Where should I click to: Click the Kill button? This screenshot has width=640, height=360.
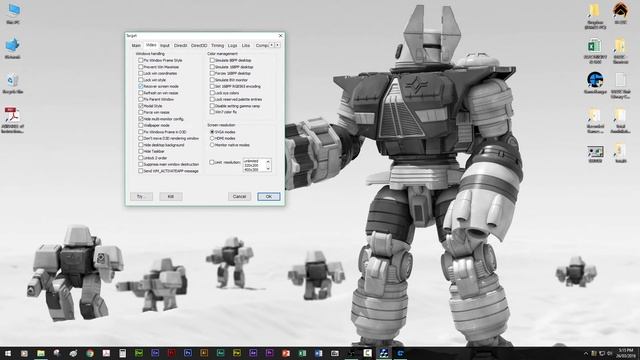pyautogui.click(x=171, y=196)
